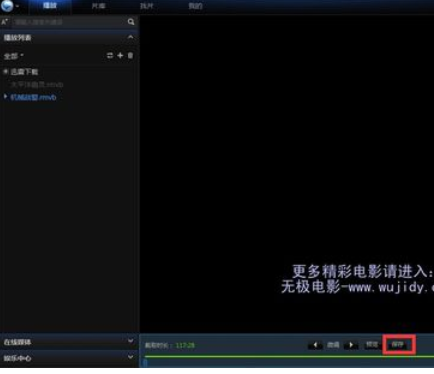Select the greyed-out .rmvb file entry
This screenshot has width=434, height=374.
[37, 85]
